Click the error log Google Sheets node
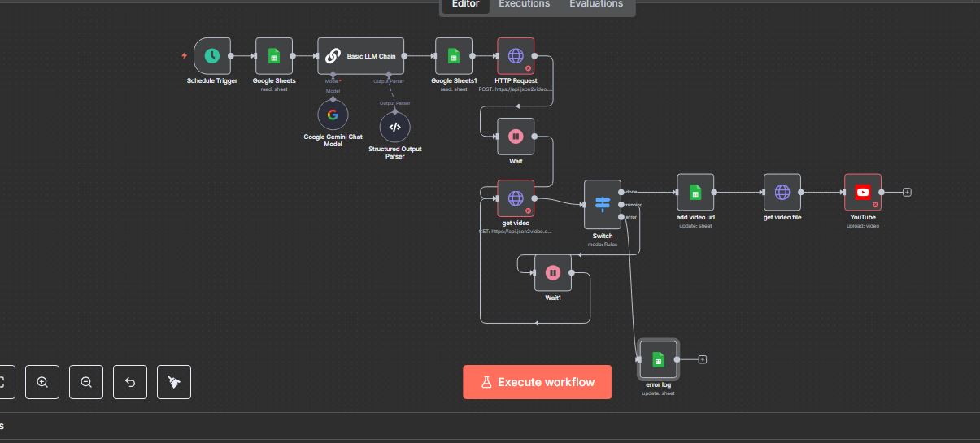The width and height of the screenshot is (980, 443). [658, 359]
